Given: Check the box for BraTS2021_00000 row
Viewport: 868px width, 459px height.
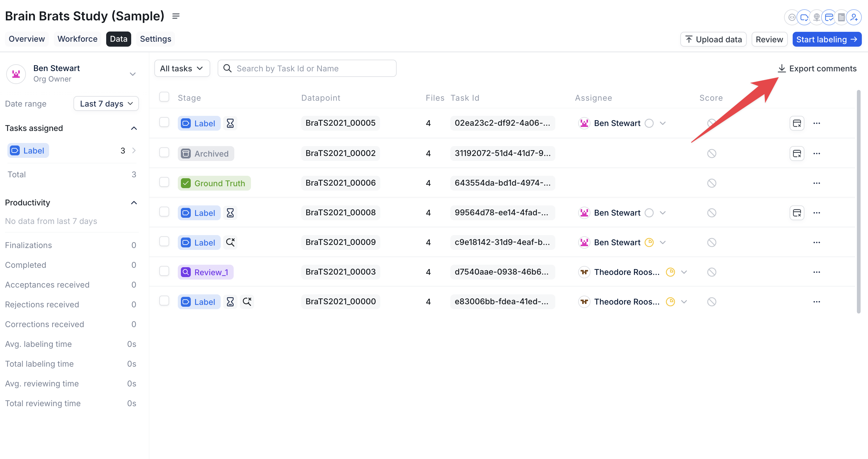Looking at the screenshot, I should pyautogui.click(x=164, y=301).
